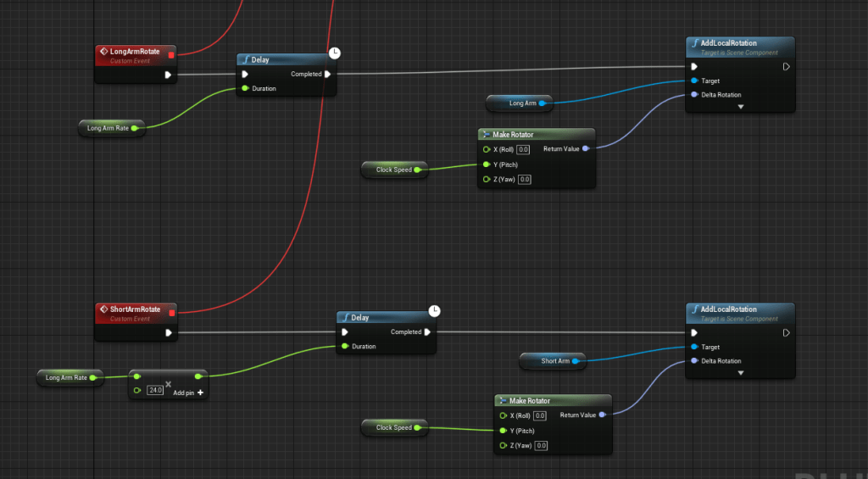Expand the AddLocalRotation node targeting Short Arm
Viewport: 868px width, 479px height.
click(740, 373)
